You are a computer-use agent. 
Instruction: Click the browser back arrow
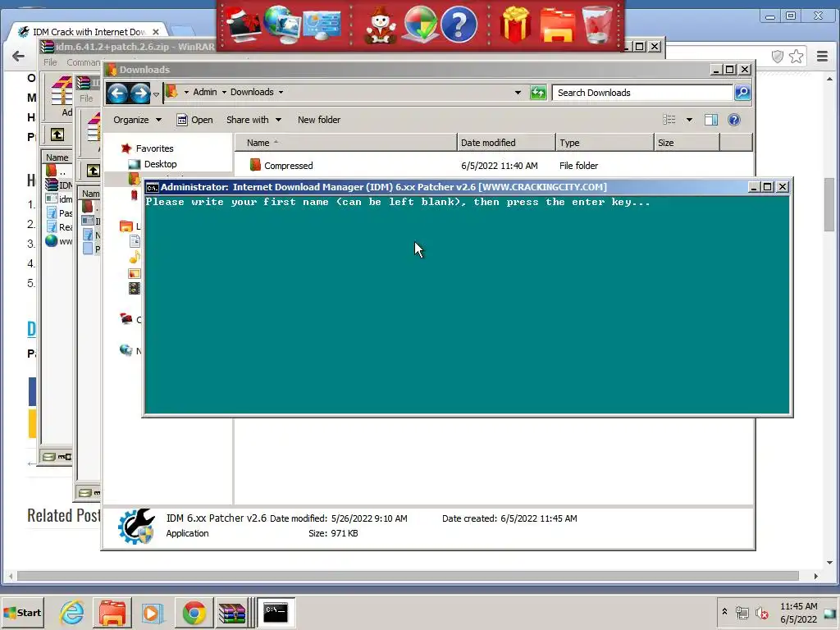click(x=18, y=56)
